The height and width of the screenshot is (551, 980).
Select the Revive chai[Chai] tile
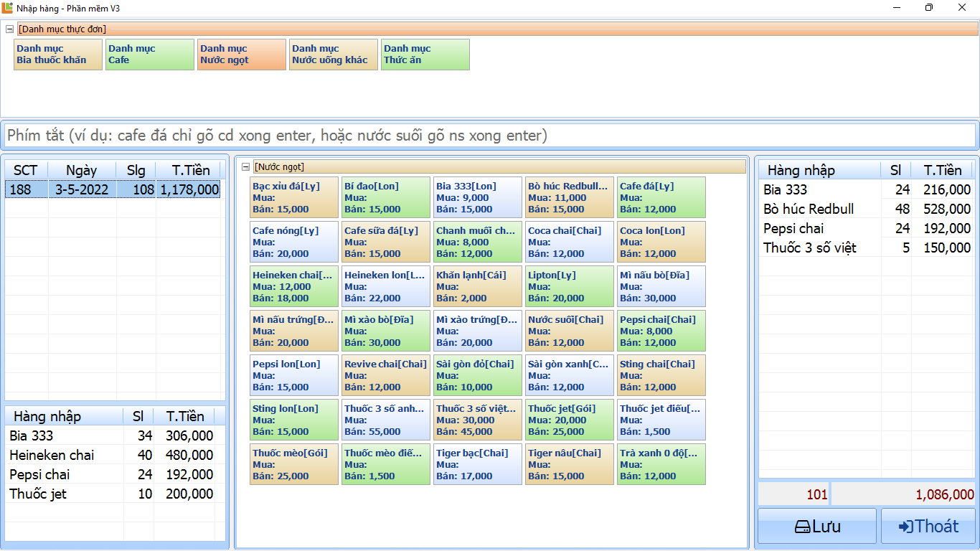[x=386, y=375]
